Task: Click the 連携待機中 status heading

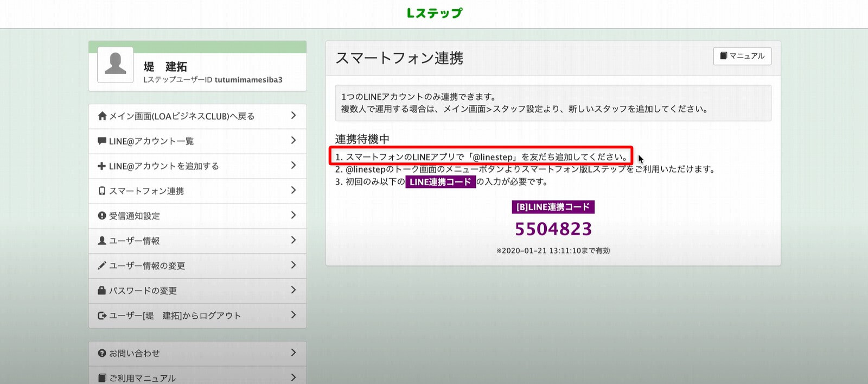Action: [x=362, y=139]
